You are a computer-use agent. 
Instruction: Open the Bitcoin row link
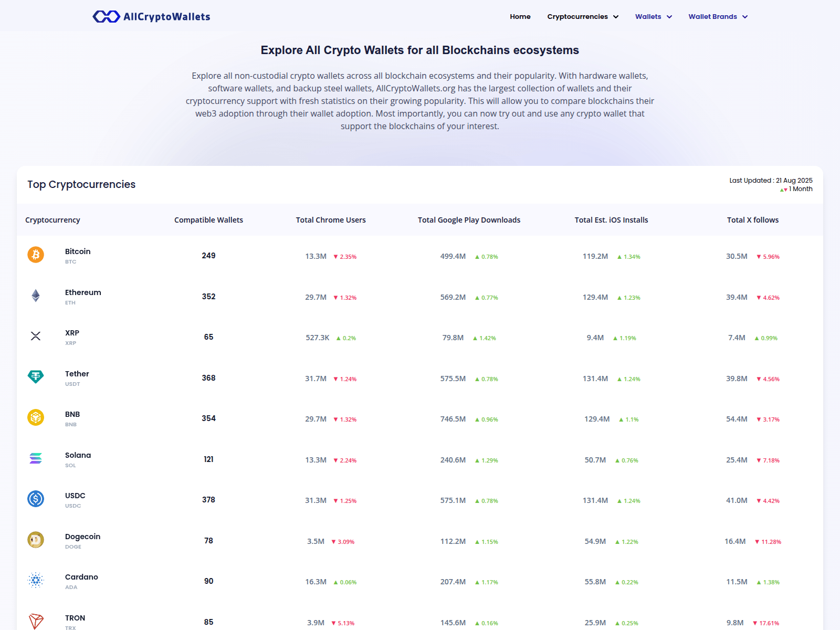78,251
